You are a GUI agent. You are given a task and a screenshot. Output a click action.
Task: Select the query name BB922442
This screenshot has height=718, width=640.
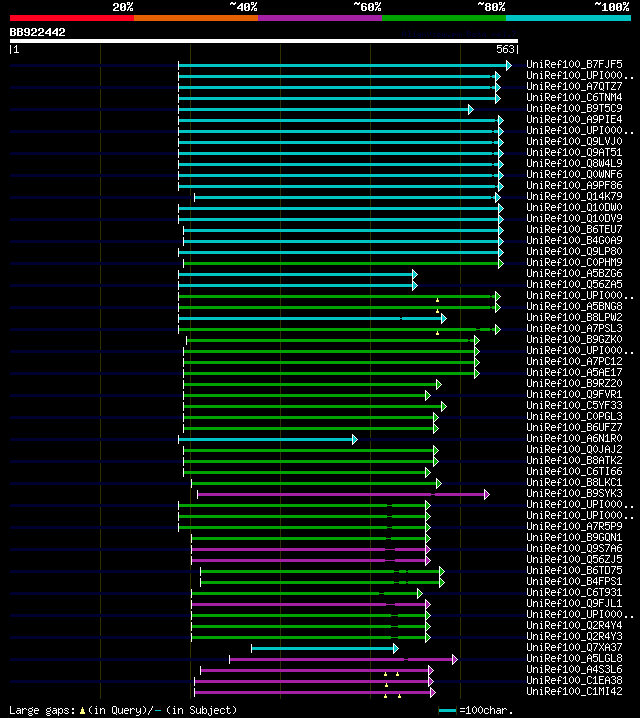(38, 33)
